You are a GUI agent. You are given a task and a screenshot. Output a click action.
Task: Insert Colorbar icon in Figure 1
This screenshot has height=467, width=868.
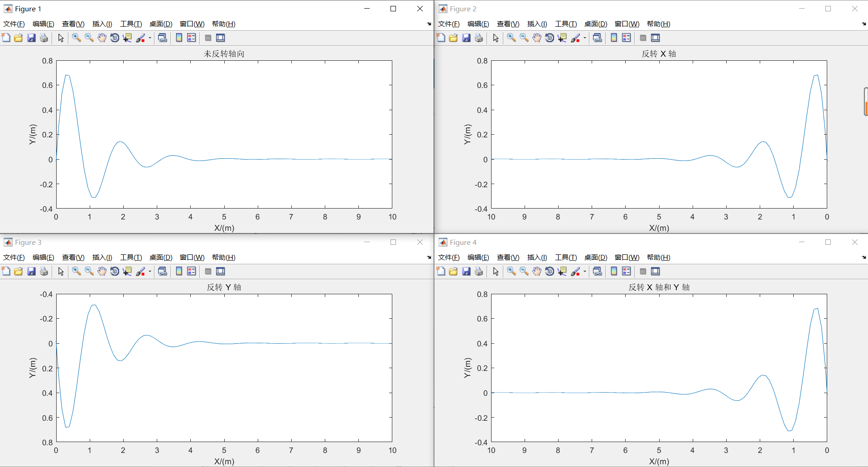click(x=179, y=38)
